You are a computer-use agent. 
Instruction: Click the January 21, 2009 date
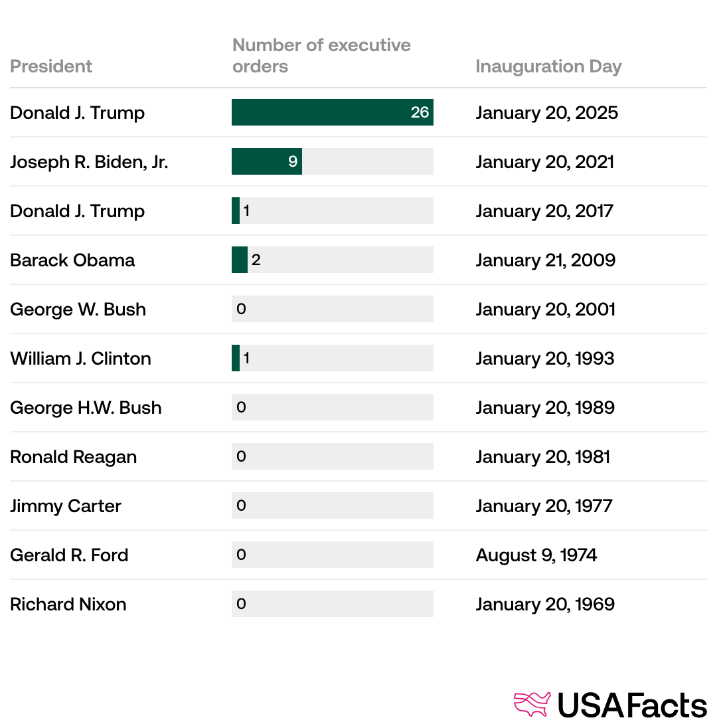(x=545, y=260)
